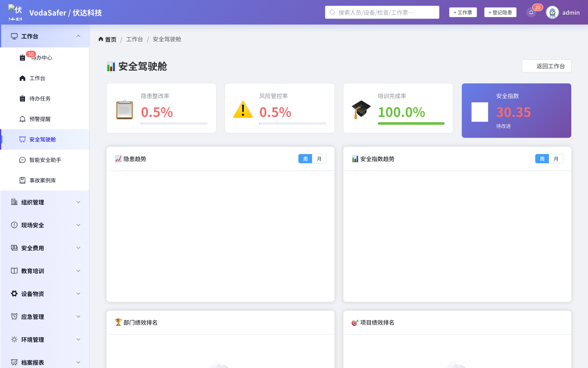Click the 20 notification badge
The image size is (588, 368).
537,7
